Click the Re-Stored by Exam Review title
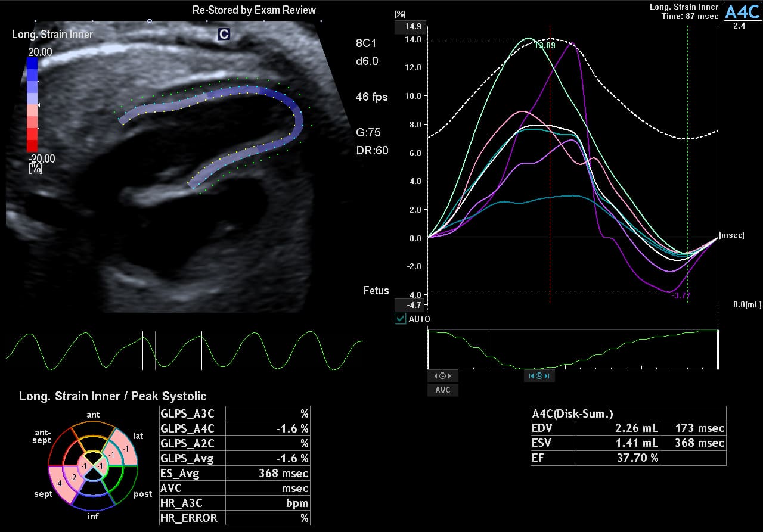Viewport: 763px width, 532px height. coord(255,10)
